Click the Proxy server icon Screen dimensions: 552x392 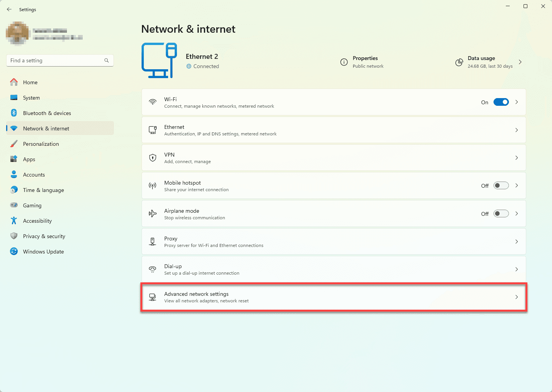coord(153,242)
